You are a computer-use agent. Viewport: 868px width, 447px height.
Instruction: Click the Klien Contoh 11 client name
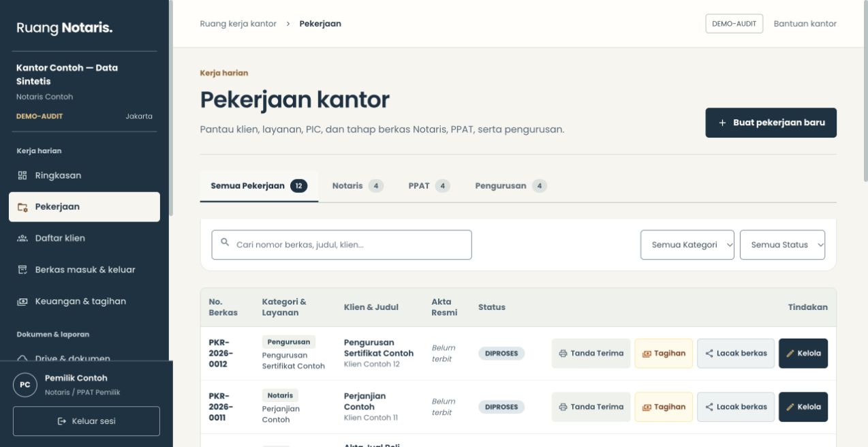(371, 418)
